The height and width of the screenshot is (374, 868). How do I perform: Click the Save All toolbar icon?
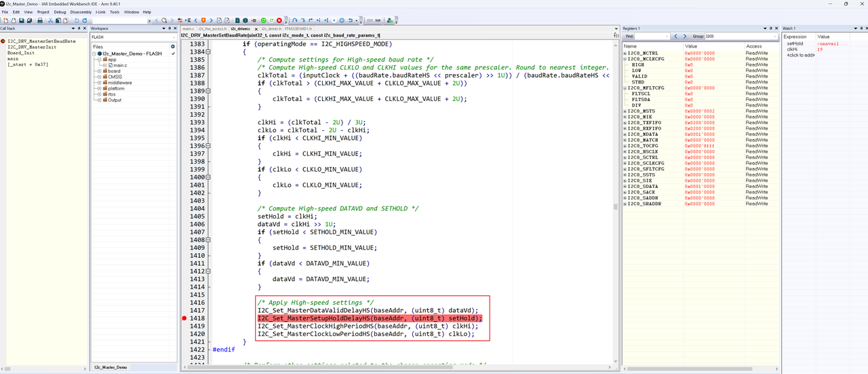click(x=30, y=20)
